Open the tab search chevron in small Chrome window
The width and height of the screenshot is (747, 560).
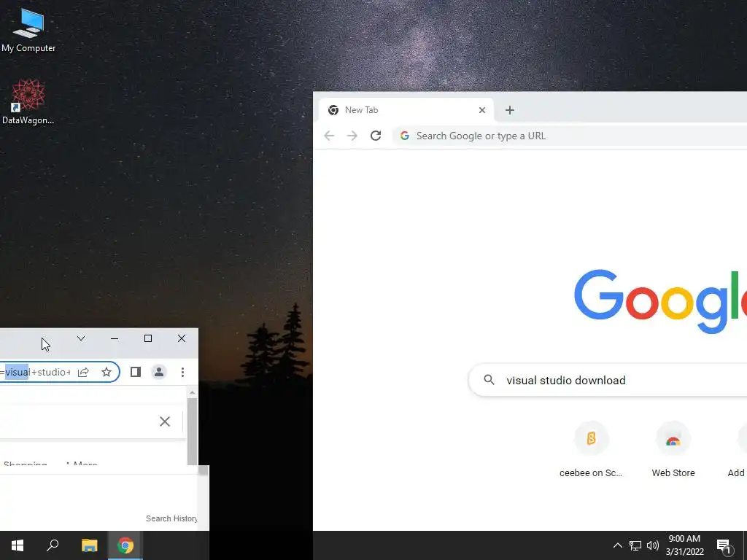[81, 338]
